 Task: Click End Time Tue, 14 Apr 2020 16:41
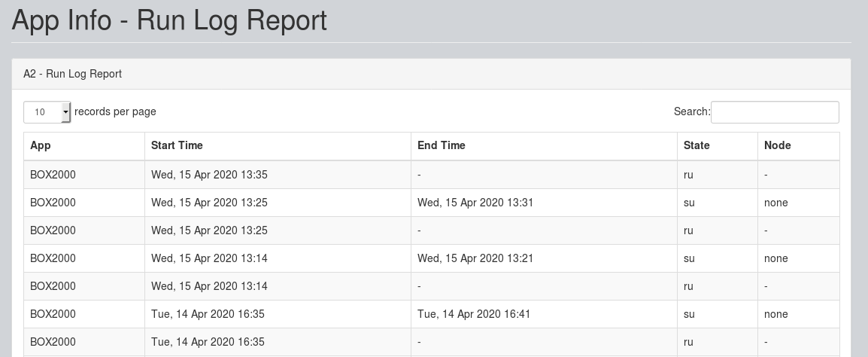(x=474, y=314)
